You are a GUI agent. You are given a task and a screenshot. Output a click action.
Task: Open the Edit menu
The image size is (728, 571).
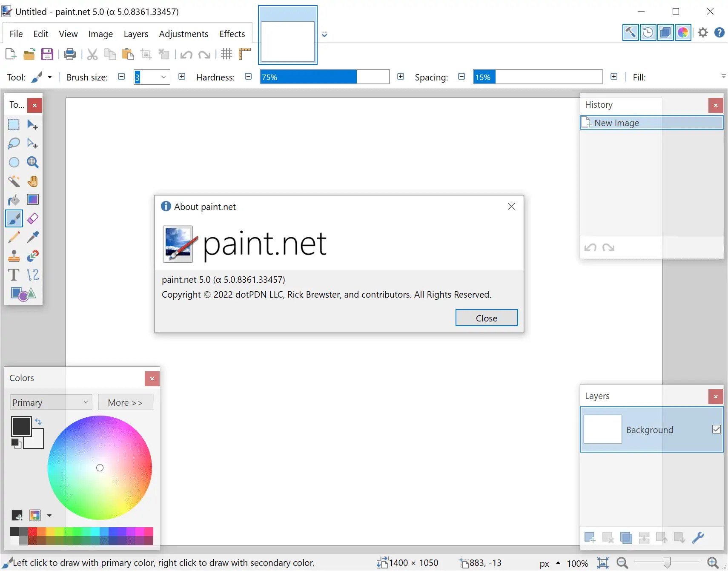click(41, 34)
